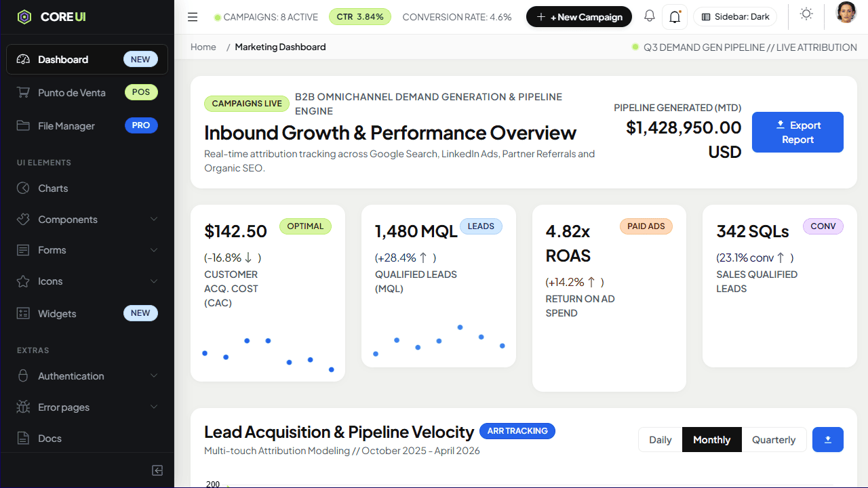Viewport: 868px width, 488px height.
Task: Toggle Sidebar: Dark setting
Action: tap(735, 17)
